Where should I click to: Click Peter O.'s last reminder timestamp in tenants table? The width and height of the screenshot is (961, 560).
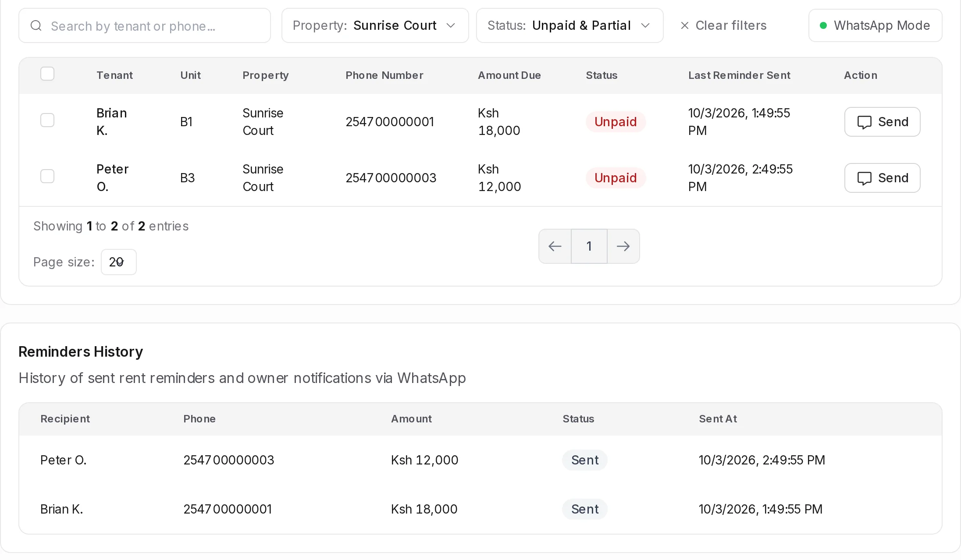tap(740, 178)
